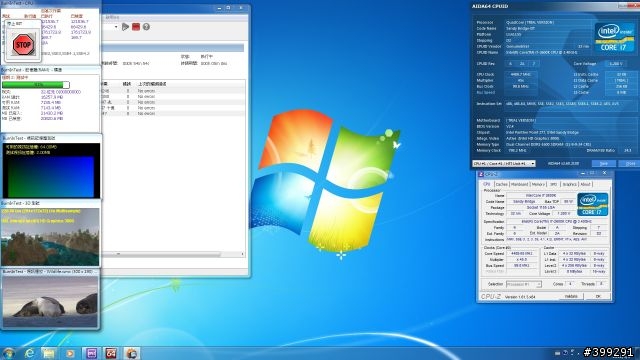Screen dimensions: 640x360
Task: Click the Core Voltage value in AIDA64 CPUID
Action: click(x=616, y=64)
